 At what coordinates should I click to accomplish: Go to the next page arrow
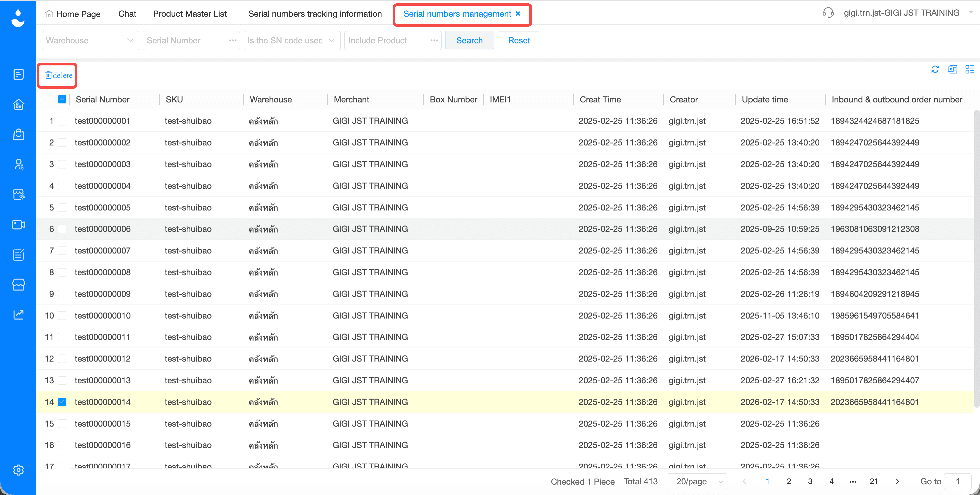(897, 481)
